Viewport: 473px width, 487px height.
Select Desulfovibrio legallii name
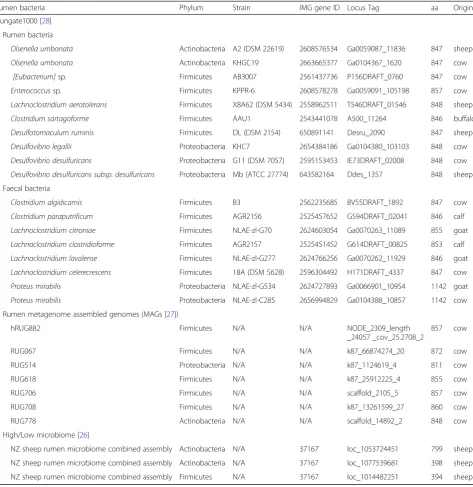tap(41, 147)
